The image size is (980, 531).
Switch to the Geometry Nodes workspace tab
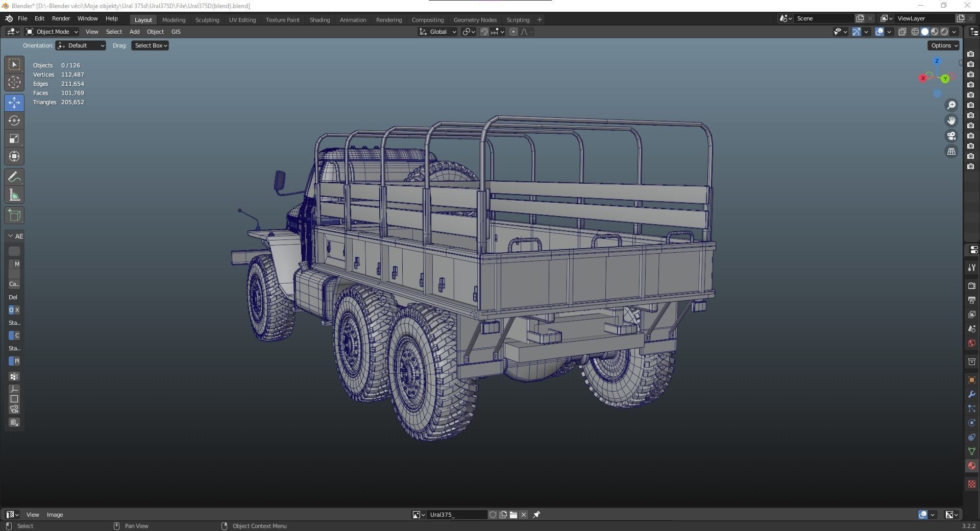pyautogui.click(x=475, y=20)
